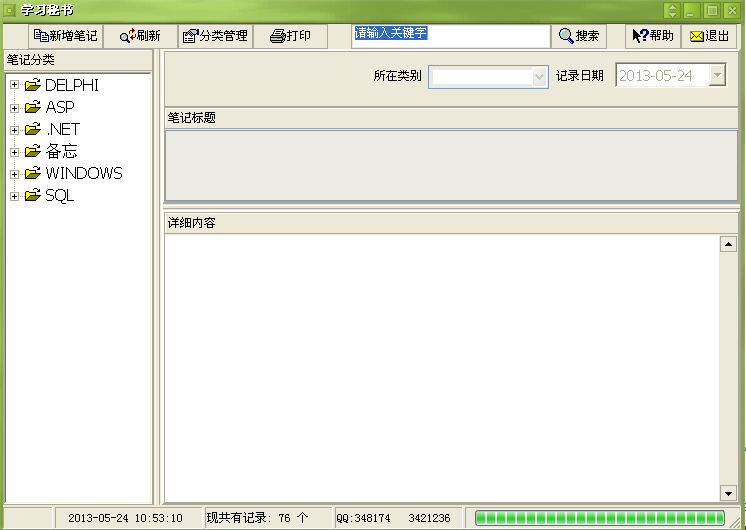Open the 记录日期 date picker dropdown

pos(717,75)
